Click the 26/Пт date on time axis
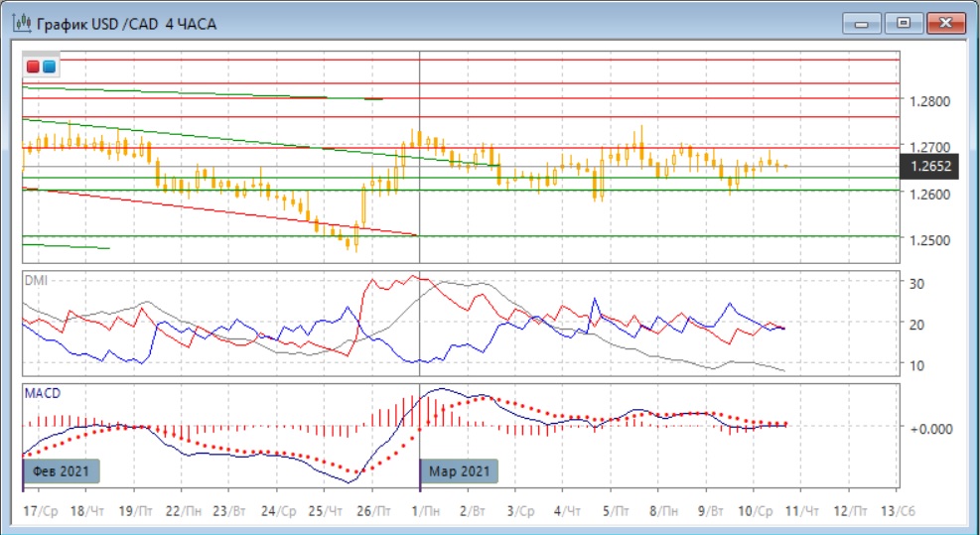980x535 pixels. (374, 509)
